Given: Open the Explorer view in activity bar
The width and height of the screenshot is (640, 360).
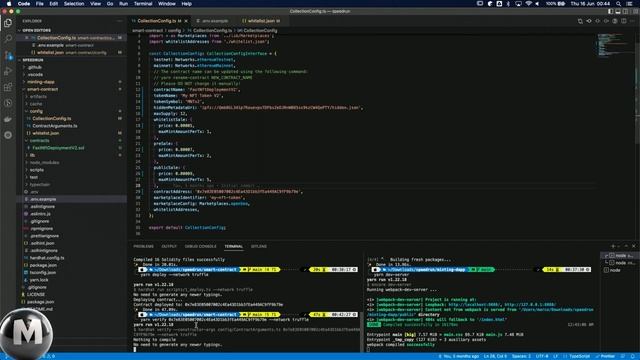Looking at the screenshot, I should pos(8,23).
